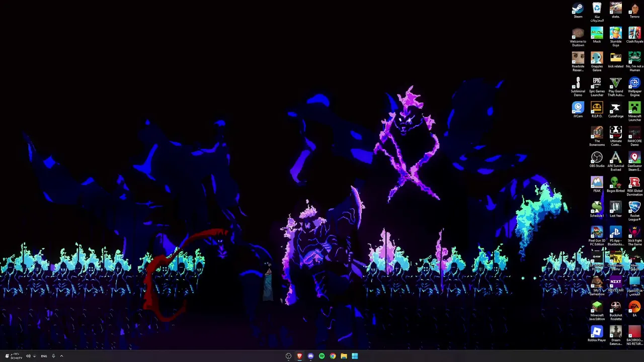Image resolution: width=644 pixels, height=362 pixels.
Task: Select the GeoGuessr Steam Edition shortcut
Action: (x=634, y=161)
